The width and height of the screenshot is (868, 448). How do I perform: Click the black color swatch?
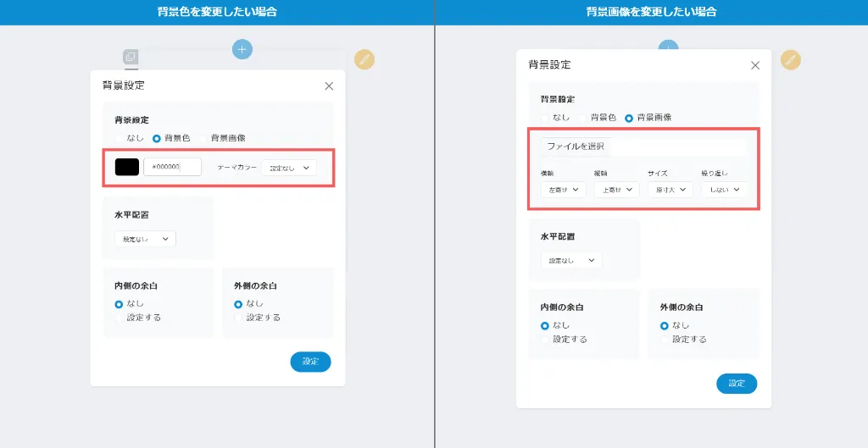pyautogui.click(x=127, y=167)
